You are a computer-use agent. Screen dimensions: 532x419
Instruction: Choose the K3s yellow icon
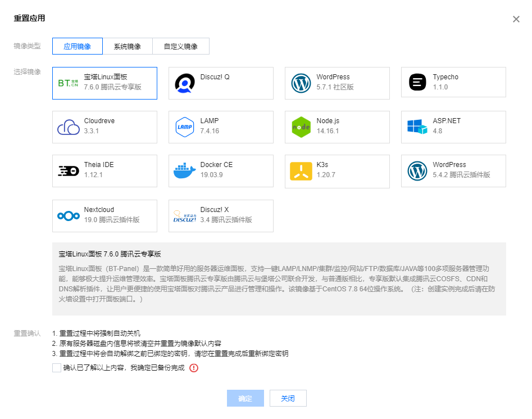301,171
